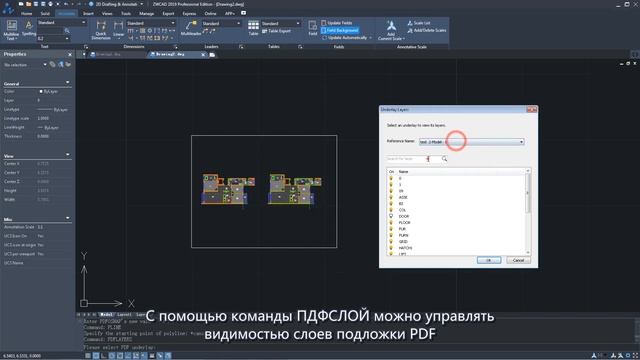This screenshot has height=360, width=640.
Task: Toggle the light bulb of layer FURN
Action: pos(391,235)
